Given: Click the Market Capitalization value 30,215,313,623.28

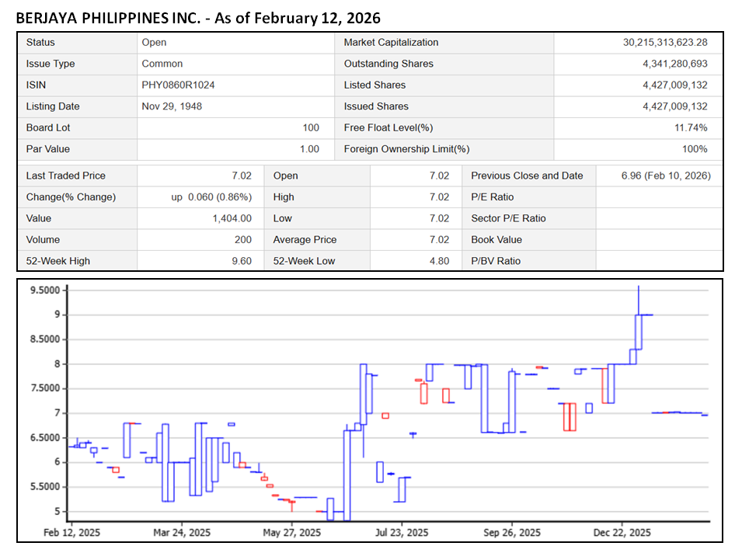Looking at the screenshot, I should [665, 43].
